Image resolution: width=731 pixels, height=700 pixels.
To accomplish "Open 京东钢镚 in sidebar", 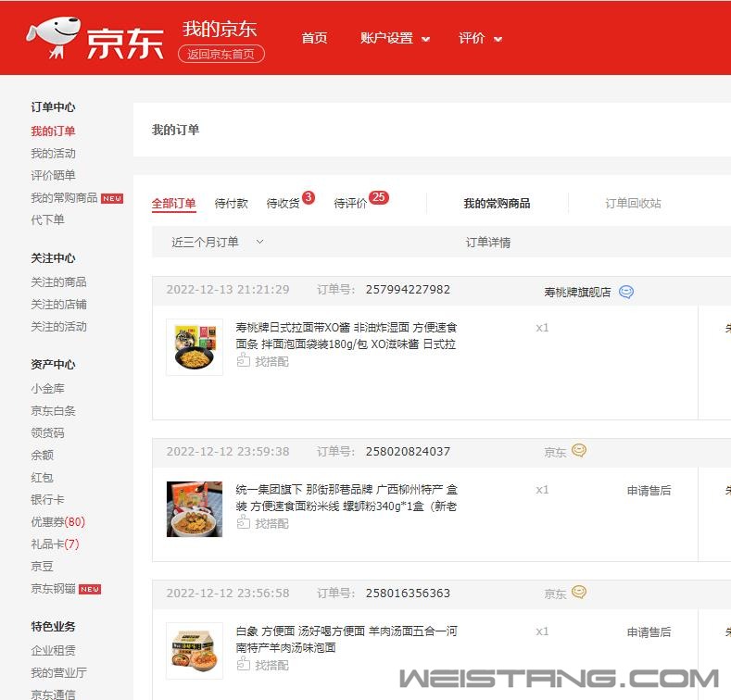I will [x=53, y=589].
